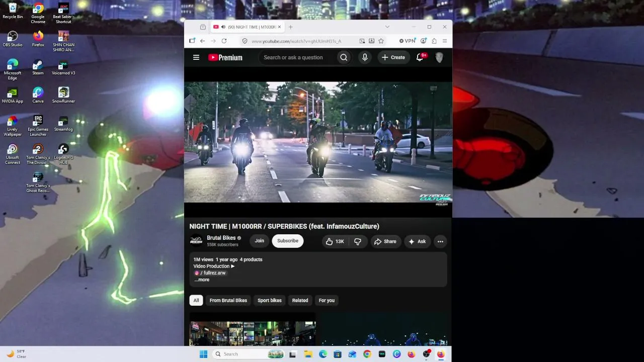Start voice search with the microphone
Screen dimensions: 644x362
point(365,57)
